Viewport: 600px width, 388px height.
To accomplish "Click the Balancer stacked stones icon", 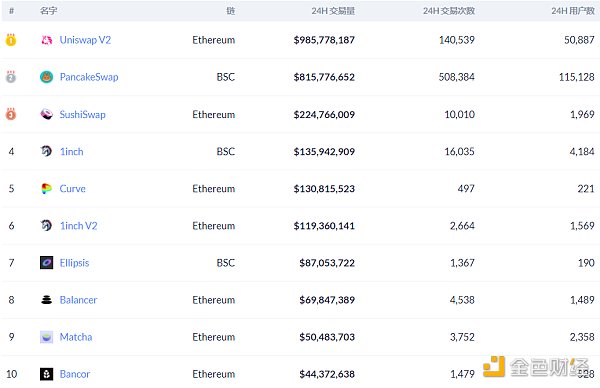I will [x=47, y=300].
